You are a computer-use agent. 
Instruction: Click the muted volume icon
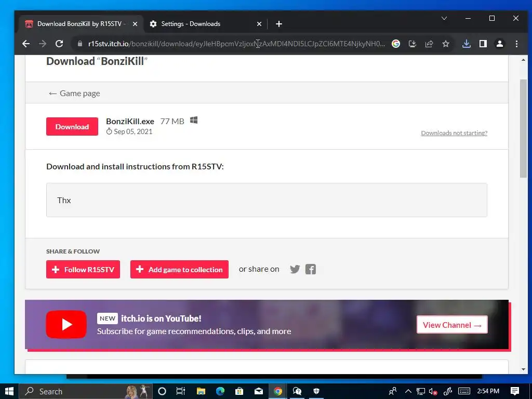point(433,391)
